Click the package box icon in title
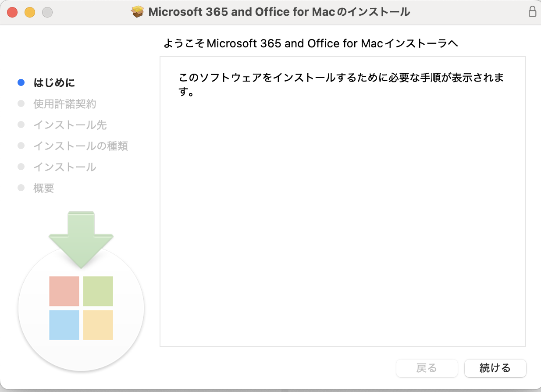The height and width of the screenshot is (392, 541). coord(138,12)
